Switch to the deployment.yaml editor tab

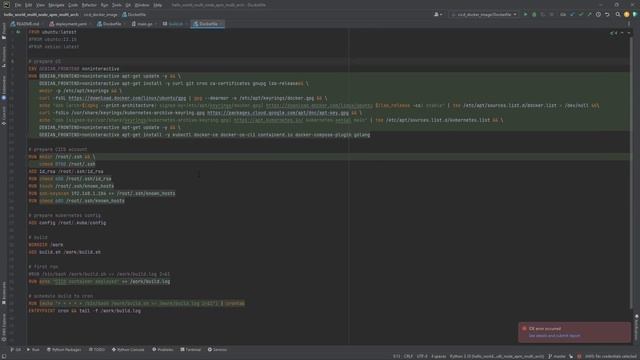[69, 24]
